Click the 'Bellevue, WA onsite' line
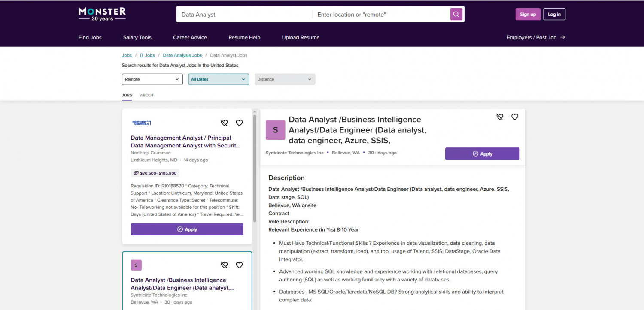Image resolution: width=644 pixels, height=310 pixels. pyautogui.click(x=292, y=205)
